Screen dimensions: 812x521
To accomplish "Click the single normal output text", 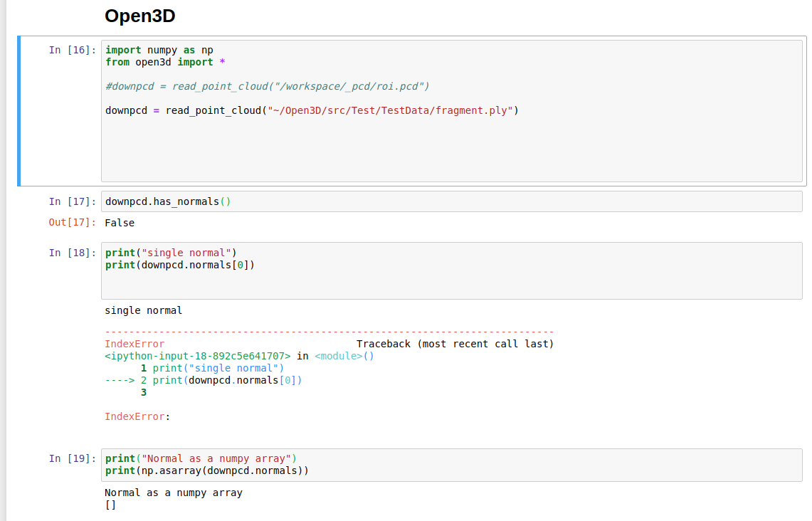I will click(142, 310).
